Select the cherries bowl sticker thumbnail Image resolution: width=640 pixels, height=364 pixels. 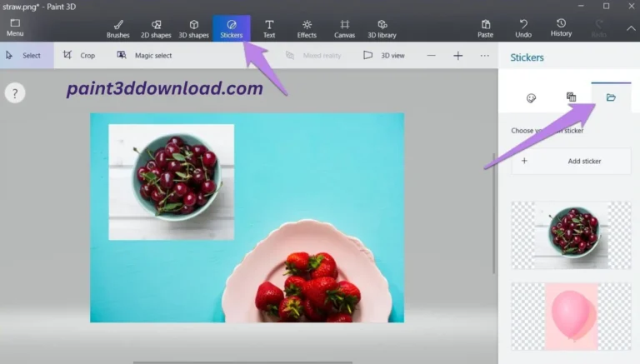click(571, 235)
